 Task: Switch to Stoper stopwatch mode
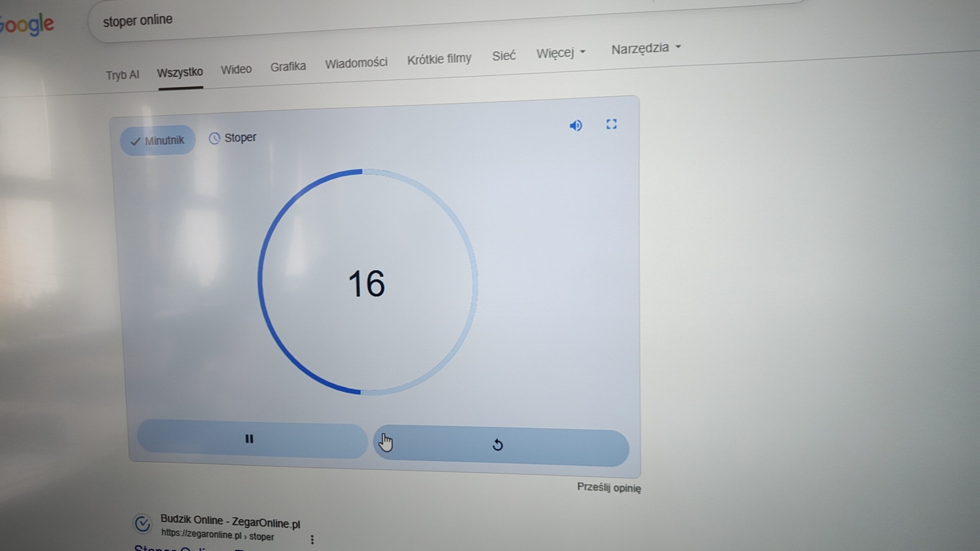[233, 138]
